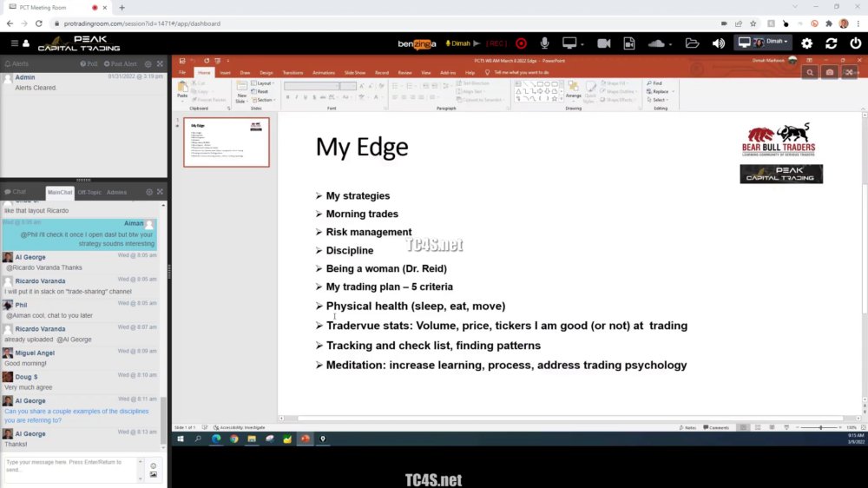Switch to the Admins chat tab
Screen dimensions: 868x488
[117, 192]
